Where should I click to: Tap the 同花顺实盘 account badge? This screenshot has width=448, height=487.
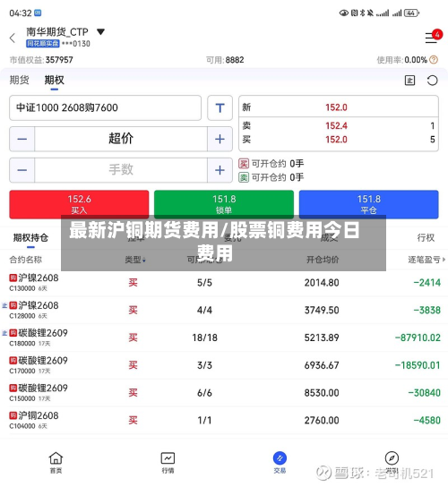point(43,44)
